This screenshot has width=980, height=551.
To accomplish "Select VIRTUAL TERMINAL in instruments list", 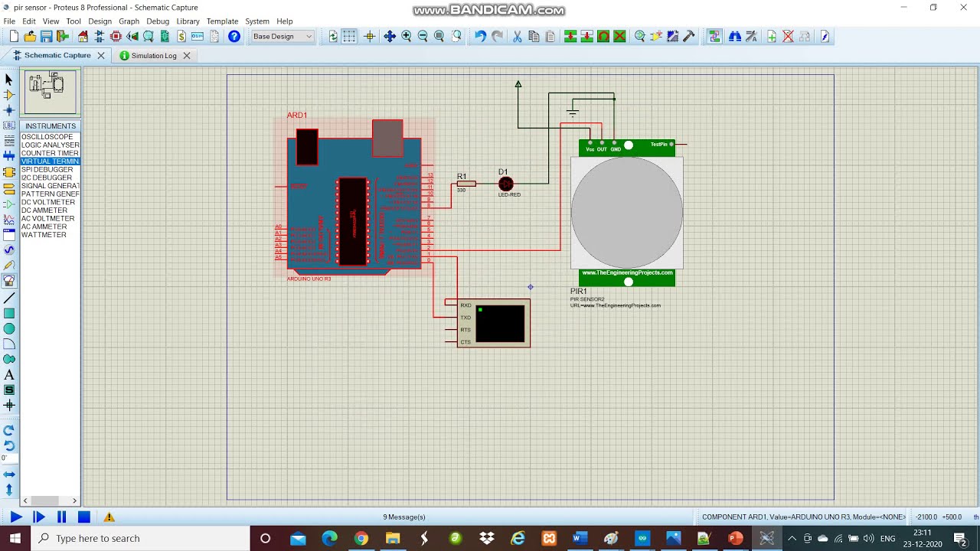I will coord(50,161).
